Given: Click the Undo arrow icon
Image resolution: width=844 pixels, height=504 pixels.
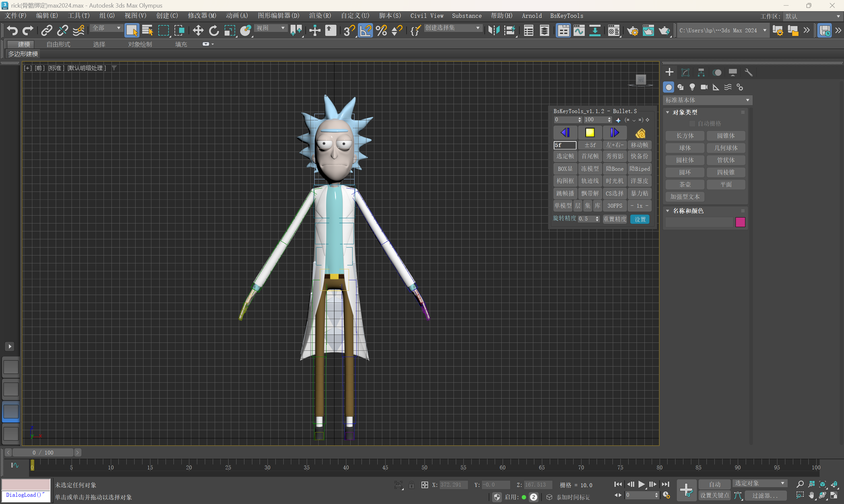Looking at the screenshot, I should tap(12, 31).
